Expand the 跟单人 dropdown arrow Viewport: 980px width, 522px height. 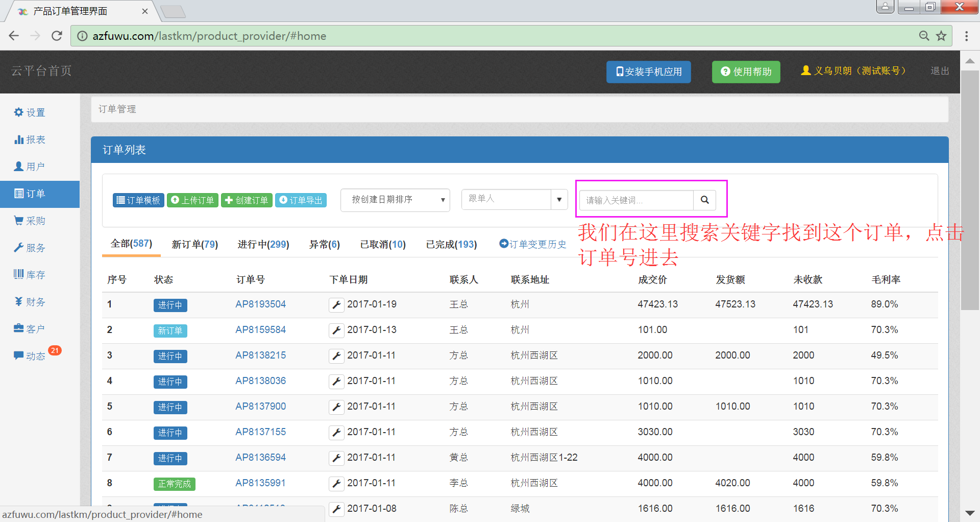(559, 199)
